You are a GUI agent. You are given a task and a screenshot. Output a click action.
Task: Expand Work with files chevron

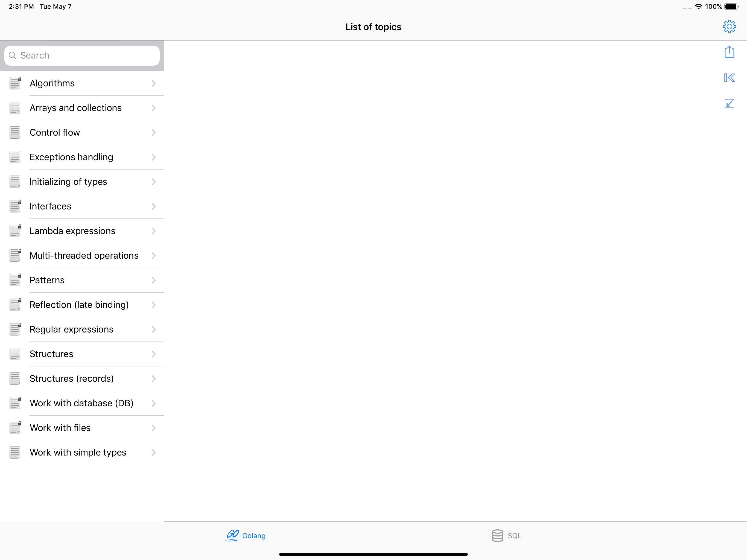pyautogui.click(x=153, y=428)
